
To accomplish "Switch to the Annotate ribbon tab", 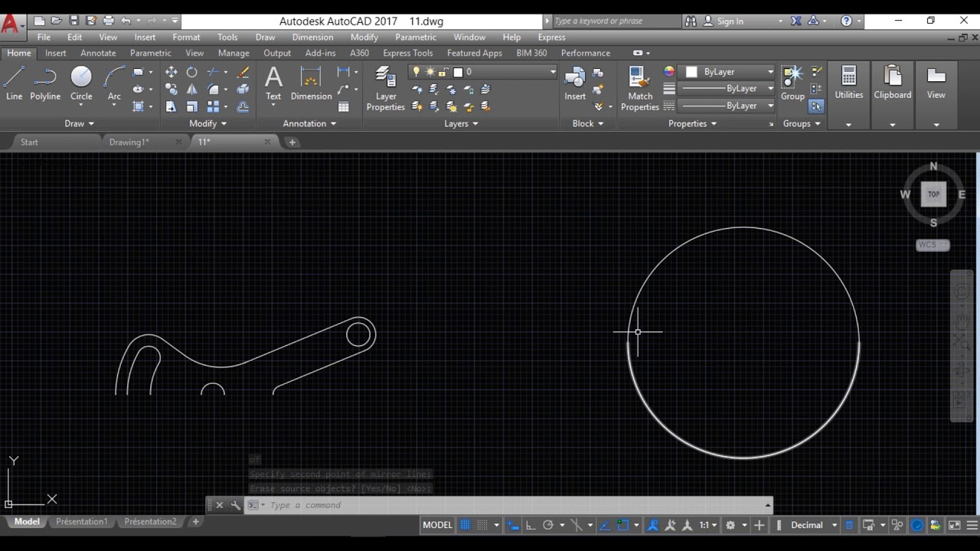I will pyautogui.click(x=98, y=53).
